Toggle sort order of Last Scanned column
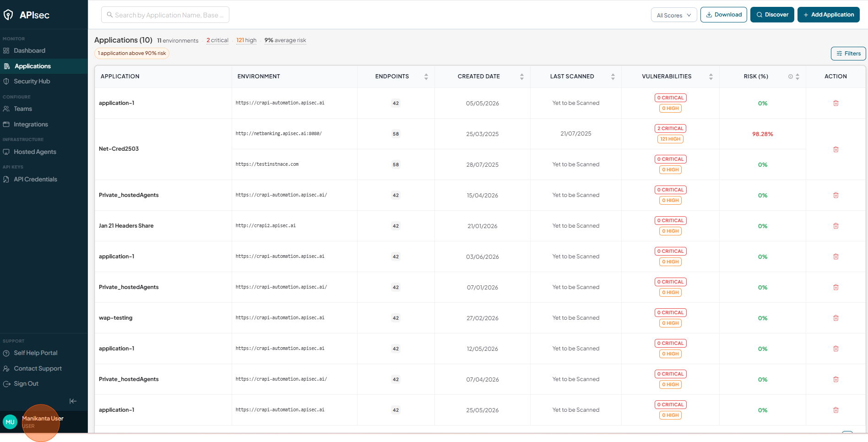The width and height of the screenshot is (868, 442). [613, 76]
